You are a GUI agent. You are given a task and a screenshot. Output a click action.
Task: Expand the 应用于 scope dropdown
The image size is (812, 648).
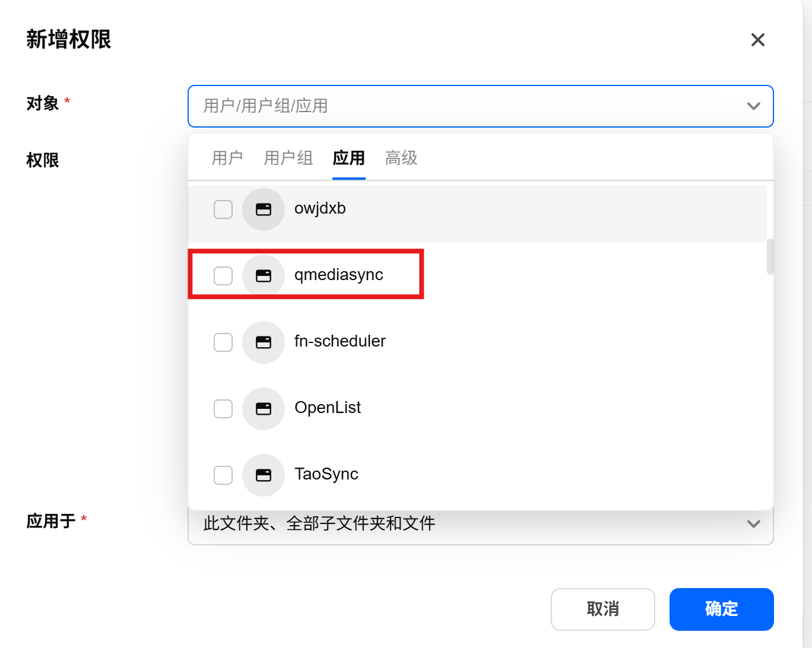481,524
